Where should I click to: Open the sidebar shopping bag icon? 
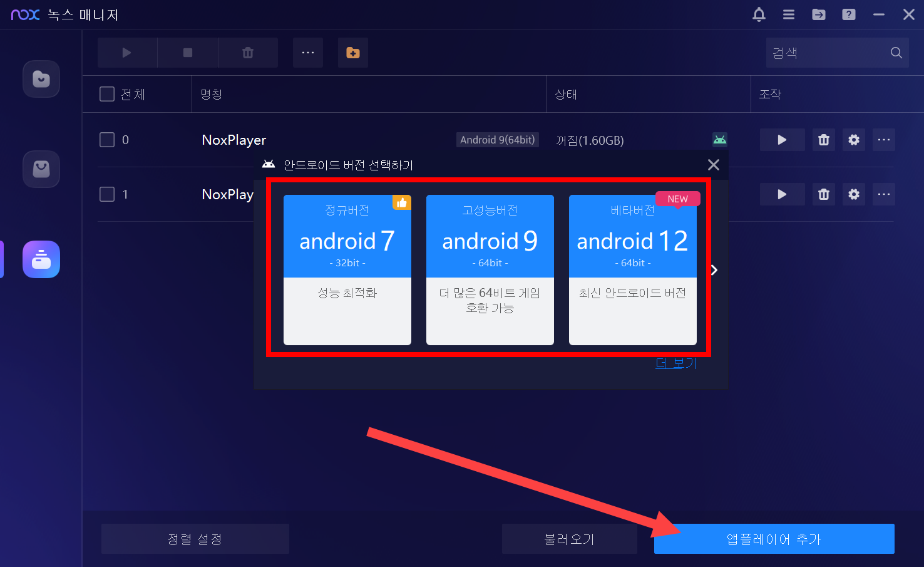point(41,169)
